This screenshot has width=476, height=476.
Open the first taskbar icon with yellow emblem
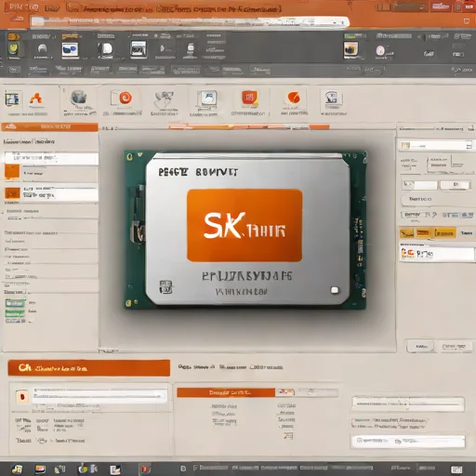tap(17, 469)
